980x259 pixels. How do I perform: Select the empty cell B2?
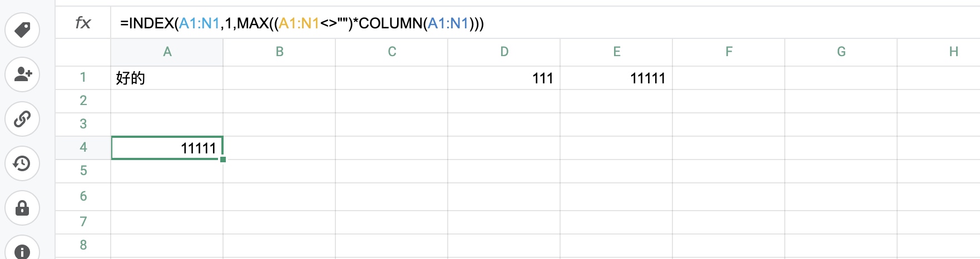[x=279, y=101]
